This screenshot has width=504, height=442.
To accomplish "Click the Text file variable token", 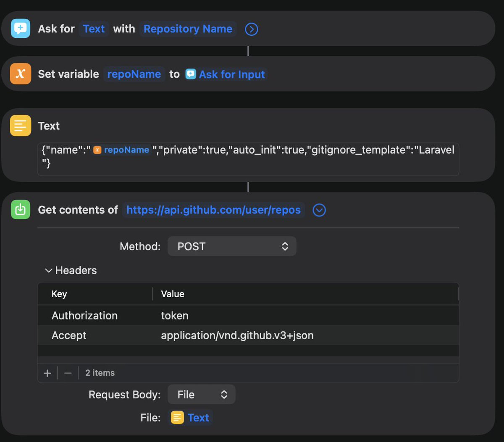I will pos(190,418).
